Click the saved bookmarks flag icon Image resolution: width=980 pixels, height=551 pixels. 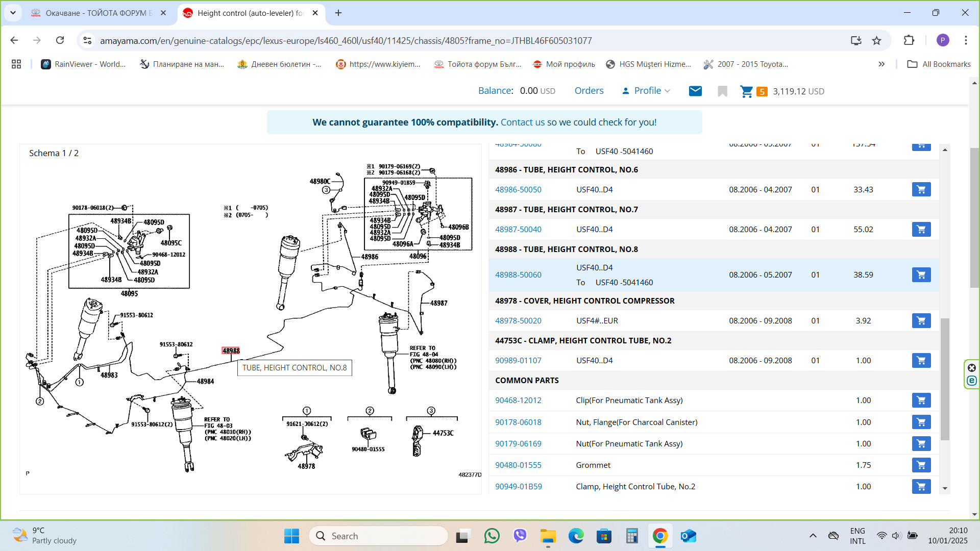pyautogui.click(x=722, y=91)
